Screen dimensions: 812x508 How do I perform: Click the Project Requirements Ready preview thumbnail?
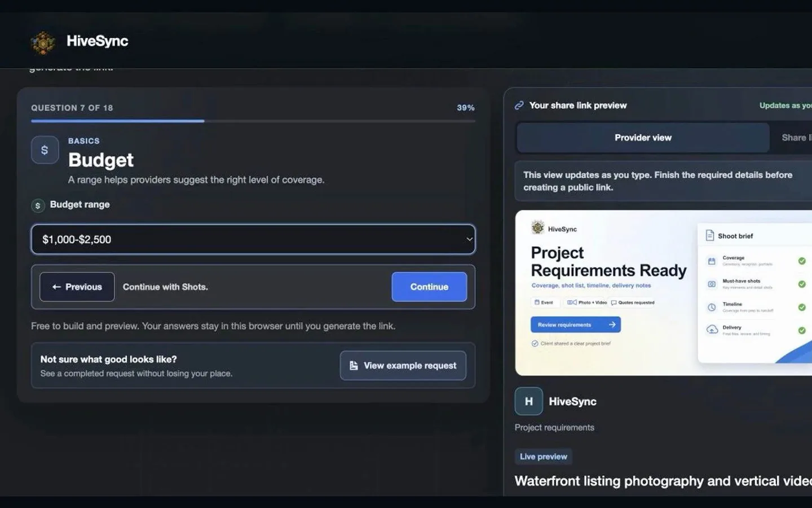point(664,293)
